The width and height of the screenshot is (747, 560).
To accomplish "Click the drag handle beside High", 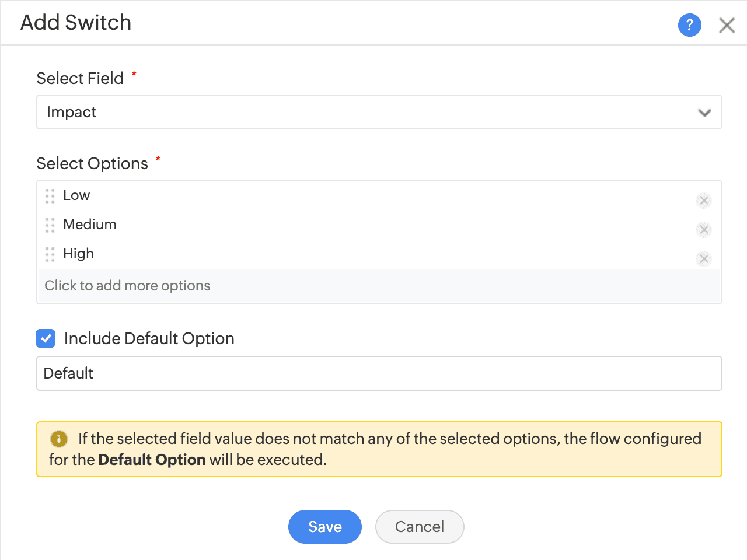I will click(50, 254).
